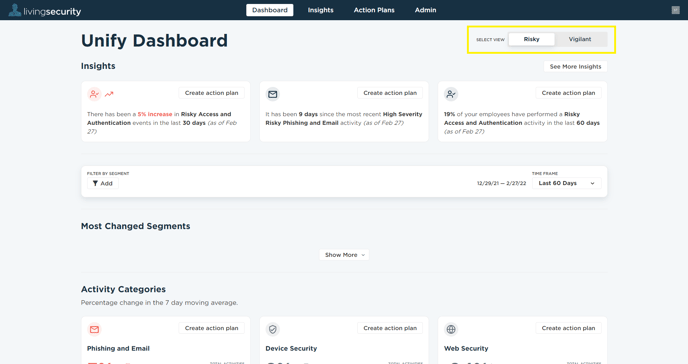Viewport: 688px width, 364px height.
Task: Click the Device Security shield icon
Action: (272, 329)
